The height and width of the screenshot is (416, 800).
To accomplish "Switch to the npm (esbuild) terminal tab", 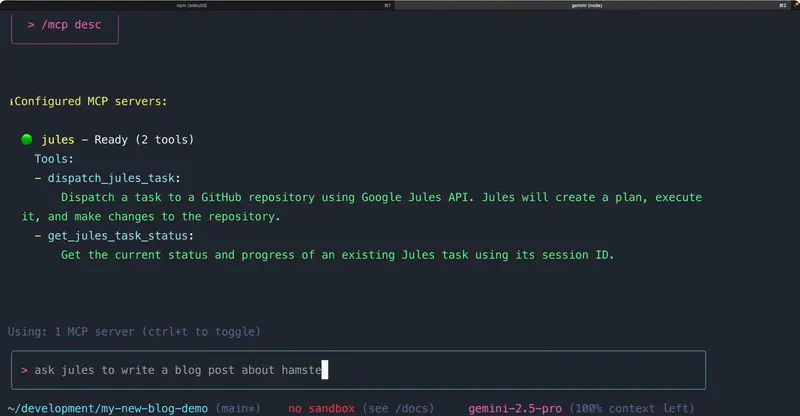I will [x=196, y=5].
